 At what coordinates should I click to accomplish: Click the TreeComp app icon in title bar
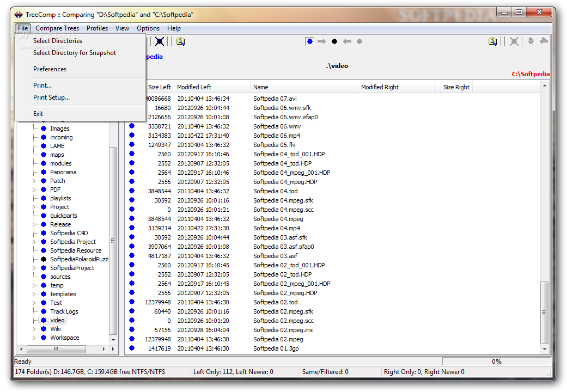tap(19, 15)
